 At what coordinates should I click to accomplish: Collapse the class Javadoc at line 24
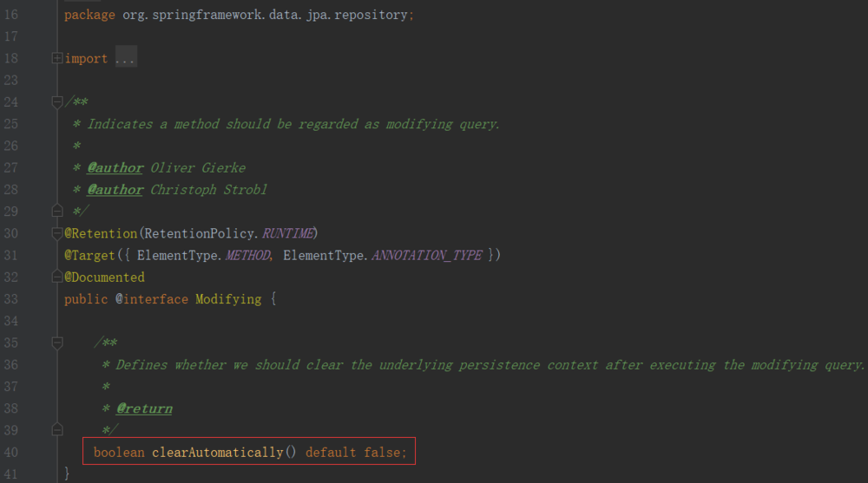[x=57, y=102]
